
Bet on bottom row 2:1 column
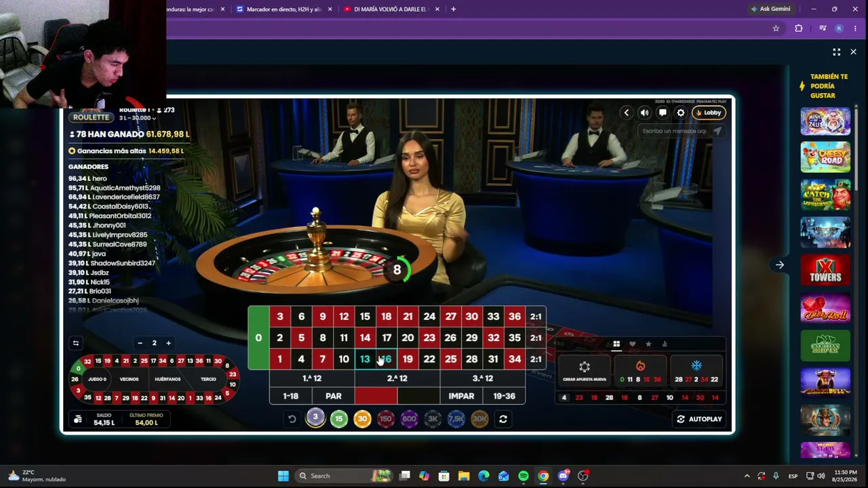point(536,359)
